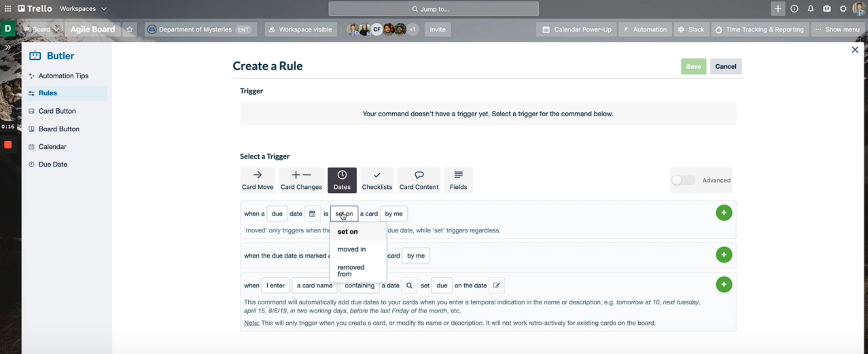This screenshot has height=354, width=868.
Task: Open Calendar Power-Up
Action: (x=577, y=29)
